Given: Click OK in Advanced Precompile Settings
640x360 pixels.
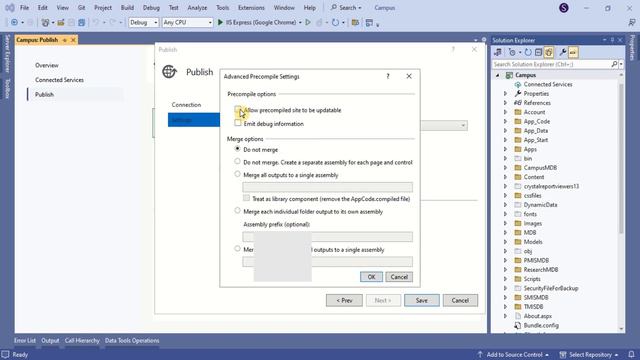Looking at the screenshot, I should coord(371,277).
